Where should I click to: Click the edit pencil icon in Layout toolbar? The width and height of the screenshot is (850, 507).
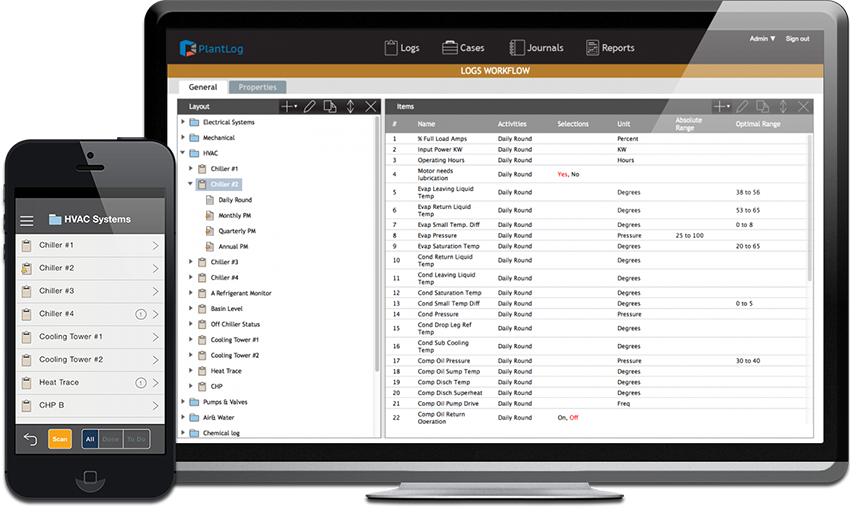tap(310, 106)
